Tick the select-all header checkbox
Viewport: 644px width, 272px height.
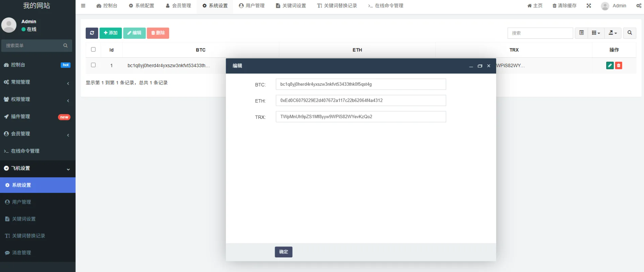(93, 50)
